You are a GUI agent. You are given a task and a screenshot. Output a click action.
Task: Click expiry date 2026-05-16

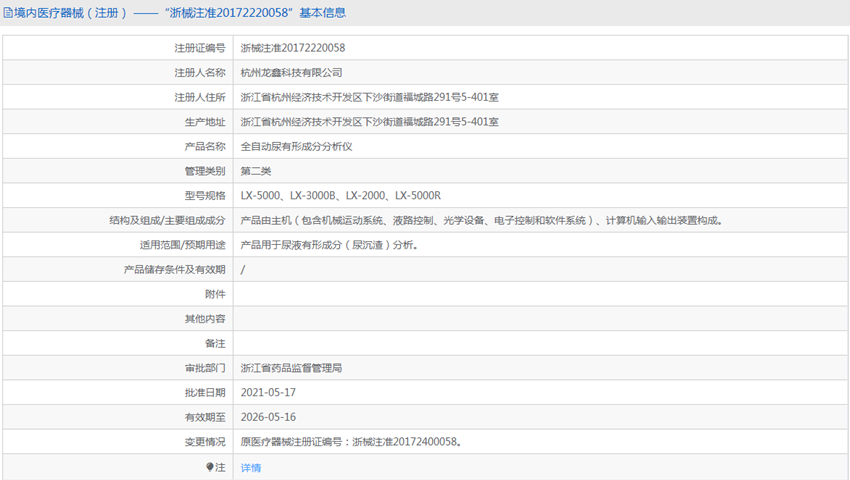pos(268,417)
